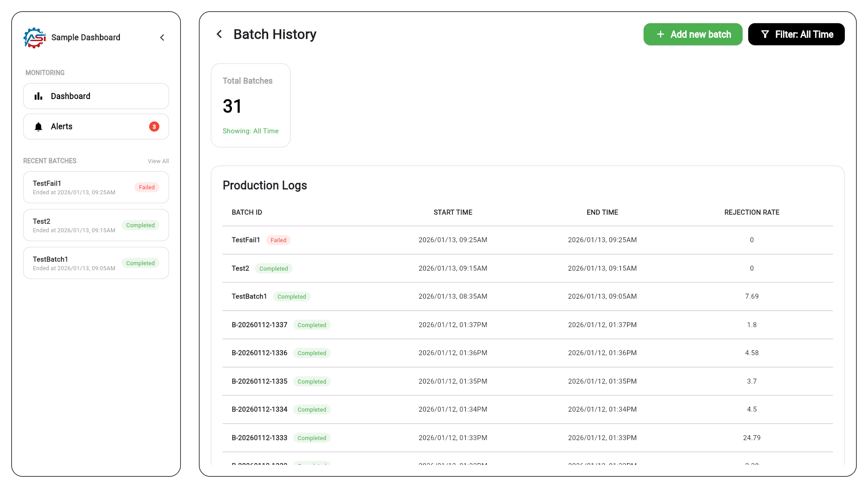Click the View All link for recent batches

(158, 161)
